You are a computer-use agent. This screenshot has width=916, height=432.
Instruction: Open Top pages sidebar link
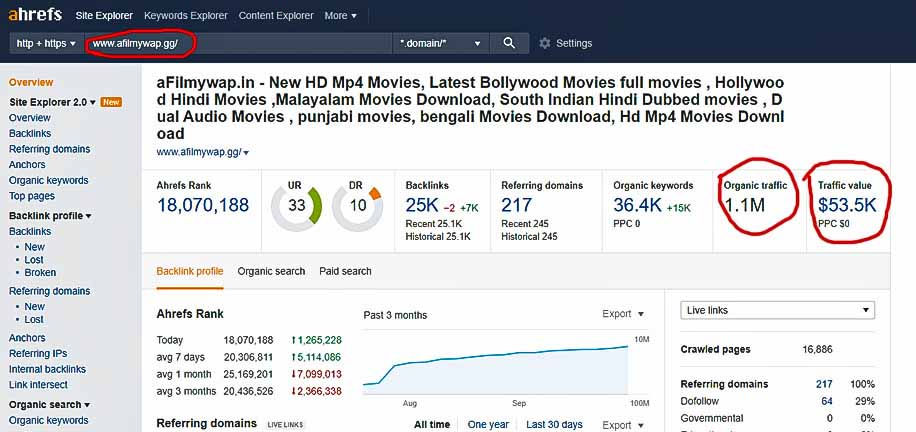click(x=32, y=196)
